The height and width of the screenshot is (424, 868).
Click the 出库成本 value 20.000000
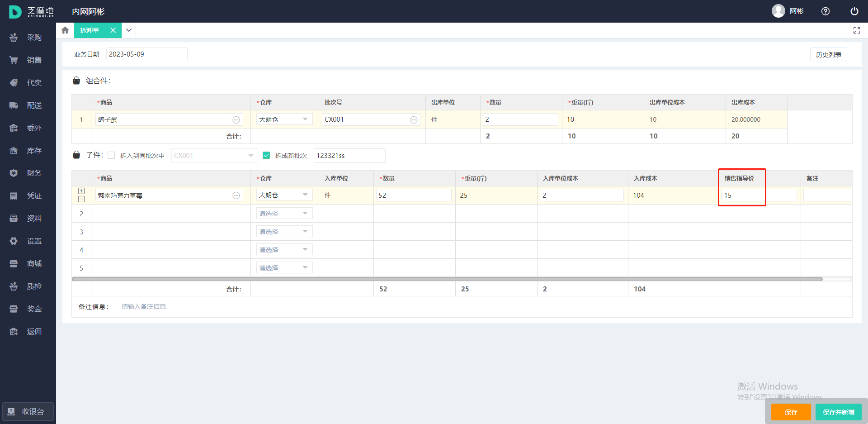coord(746,119)
